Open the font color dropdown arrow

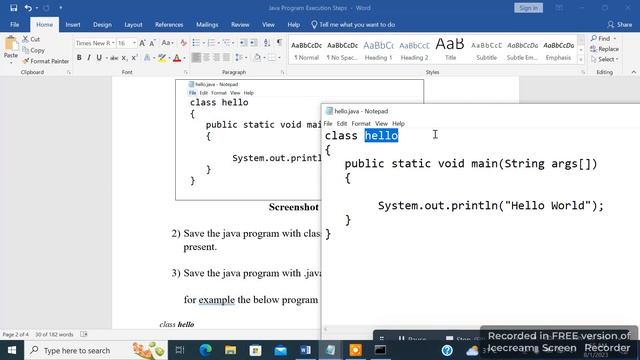(x=184, y=58)
